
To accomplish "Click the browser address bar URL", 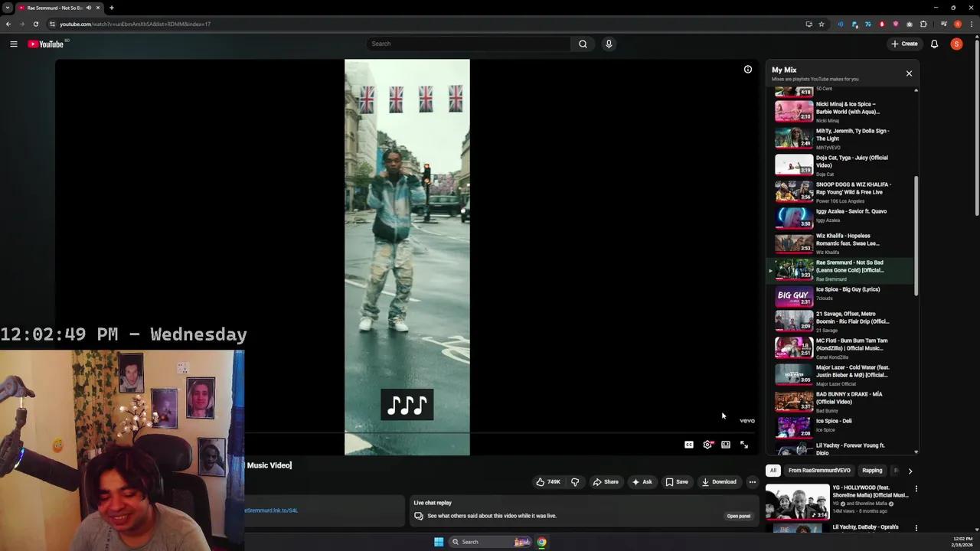I will coord(135,24).
